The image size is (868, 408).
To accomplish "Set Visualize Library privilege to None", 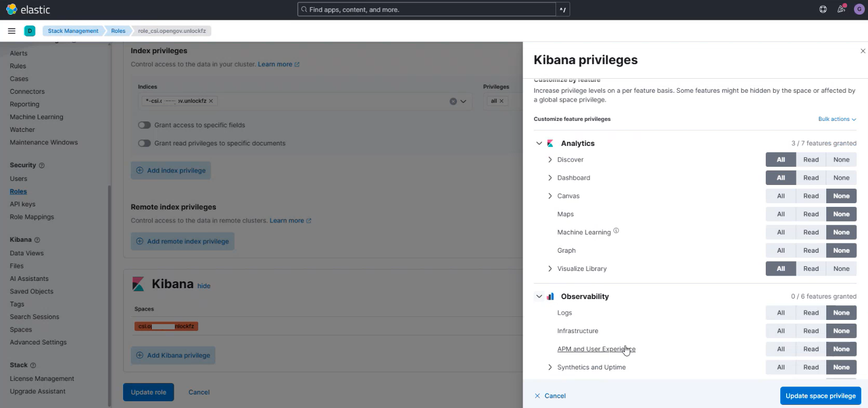I will coord(841,269).
